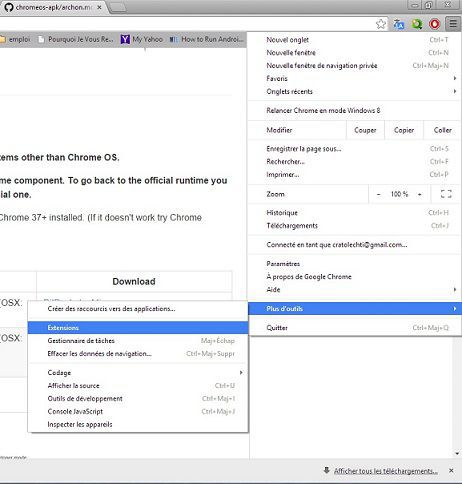Select Effacer les données de navigation...
The width and height of the screenshot is (462, 484).
pos(138,354)
